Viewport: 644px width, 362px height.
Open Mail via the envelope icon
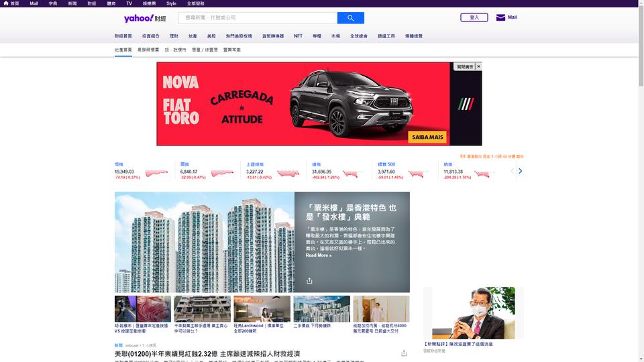(500, 17)
